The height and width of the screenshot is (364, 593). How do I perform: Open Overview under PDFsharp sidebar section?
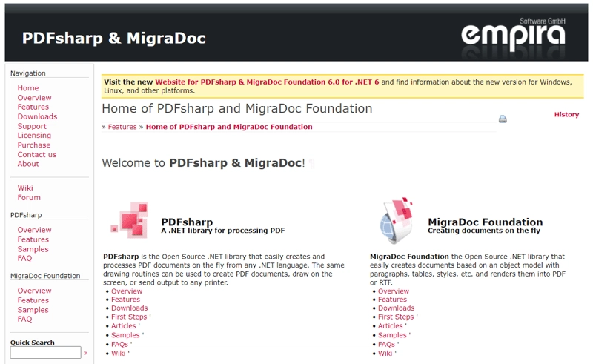pos(34,230)
